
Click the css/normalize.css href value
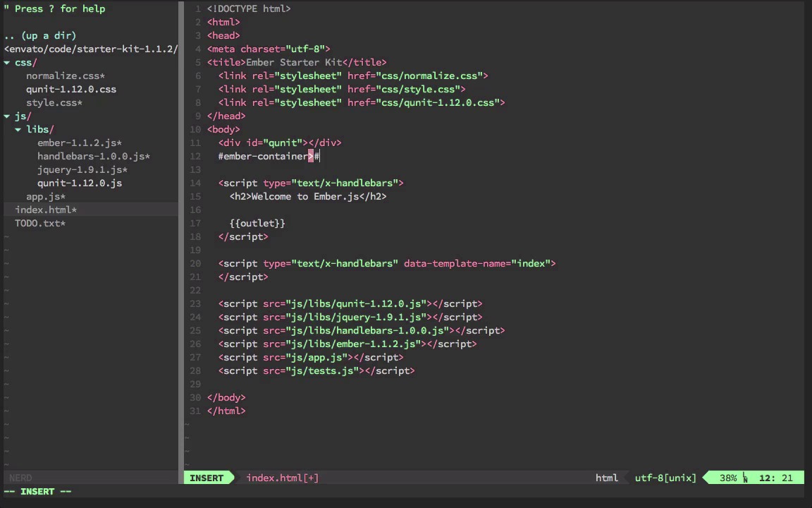pos(429,75)
